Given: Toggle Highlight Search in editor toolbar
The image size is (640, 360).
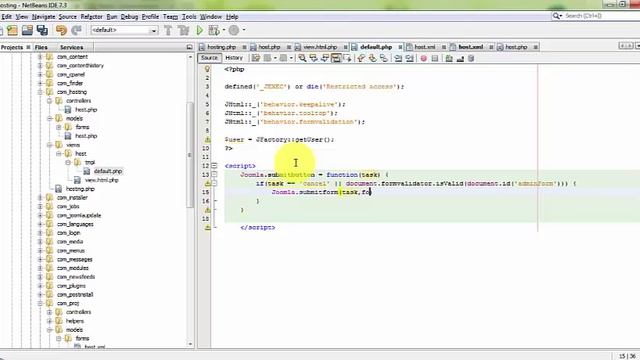Looking at the screenshot, I should (336, 58).
